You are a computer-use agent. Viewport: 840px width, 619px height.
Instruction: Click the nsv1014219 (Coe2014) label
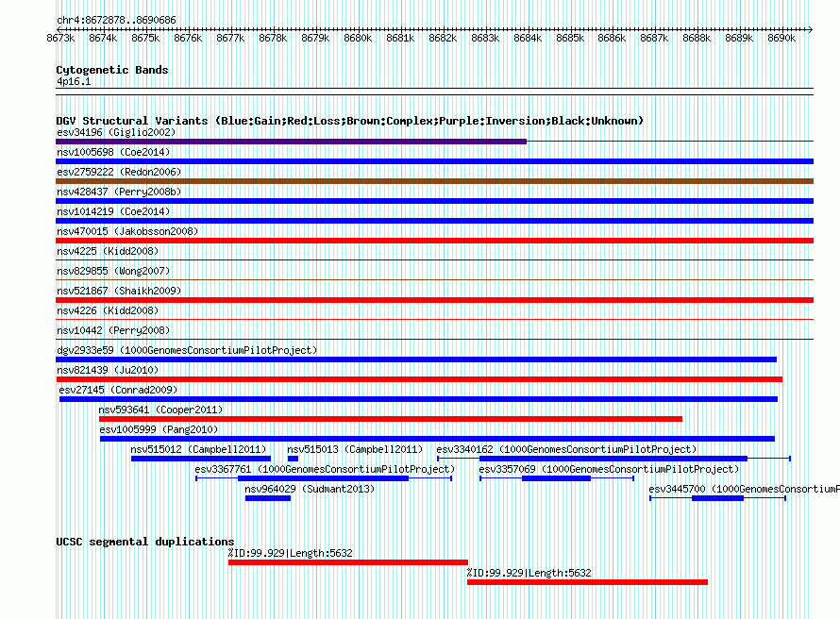pyautogui.click(x=113, y=211)
